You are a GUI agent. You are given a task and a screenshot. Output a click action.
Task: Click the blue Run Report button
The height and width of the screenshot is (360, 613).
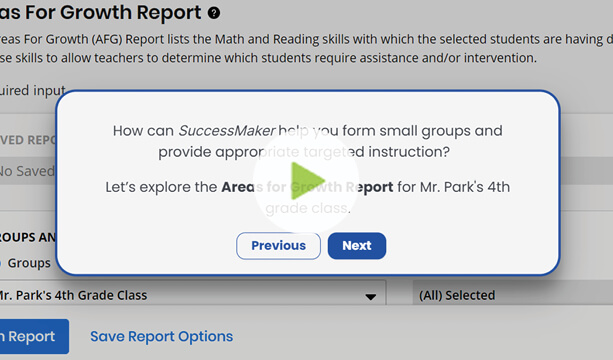coord(34,337)
